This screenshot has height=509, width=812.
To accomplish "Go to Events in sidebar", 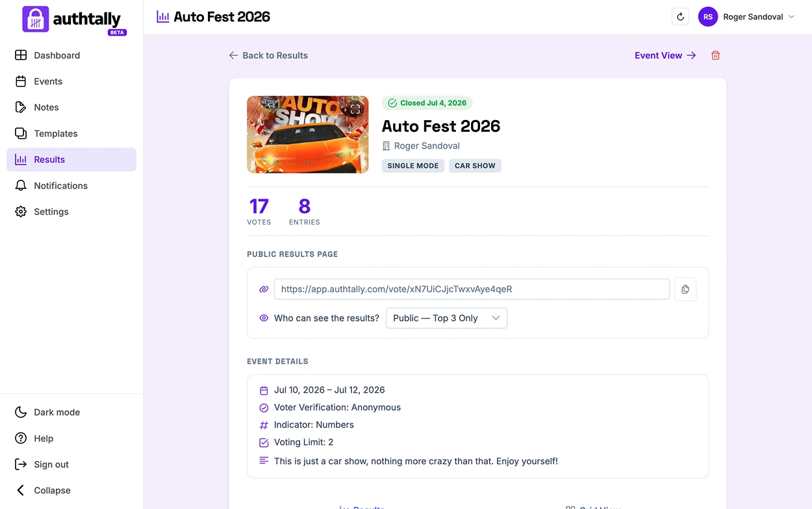I will (71, 81).
